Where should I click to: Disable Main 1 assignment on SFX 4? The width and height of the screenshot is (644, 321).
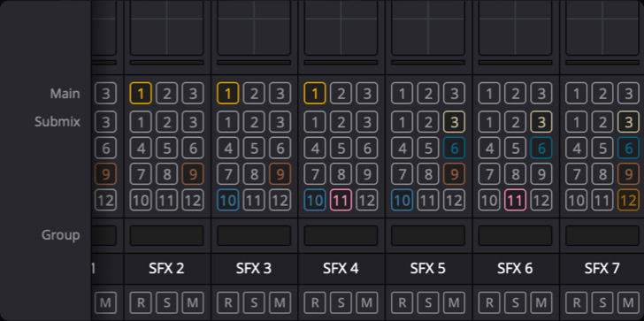pyautogui.click(x=315, y=93)
